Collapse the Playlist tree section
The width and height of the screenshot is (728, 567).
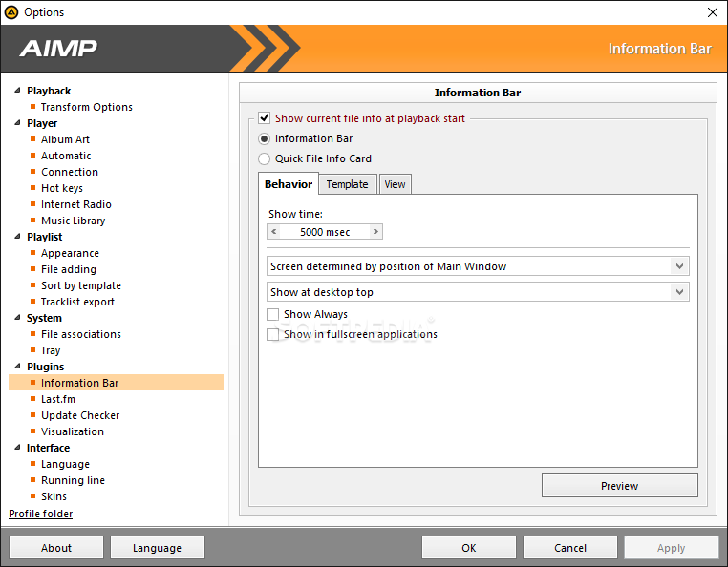[17, 237]
